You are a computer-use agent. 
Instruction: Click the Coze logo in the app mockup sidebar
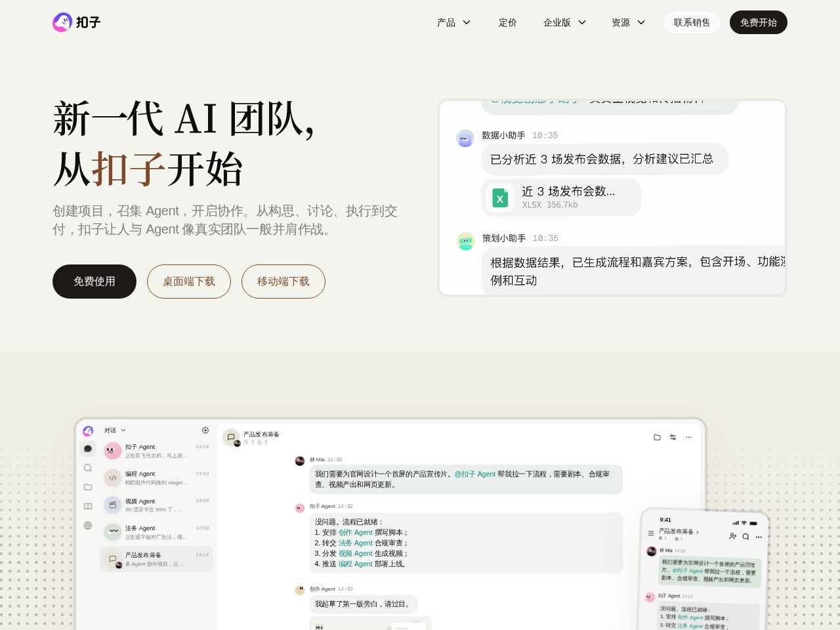tap(88, 430)
